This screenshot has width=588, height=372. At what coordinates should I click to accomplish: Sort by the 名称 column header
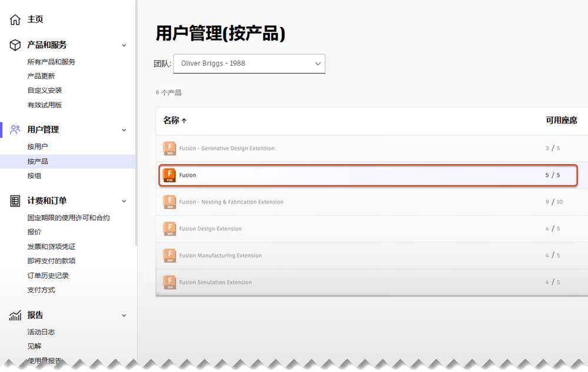click(171, 120)
